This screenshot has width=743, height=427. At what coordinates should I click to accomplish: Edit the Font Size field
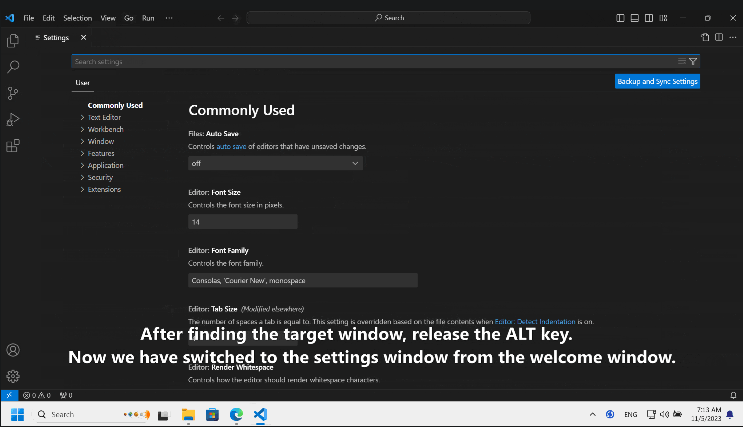tap(243, 222)
